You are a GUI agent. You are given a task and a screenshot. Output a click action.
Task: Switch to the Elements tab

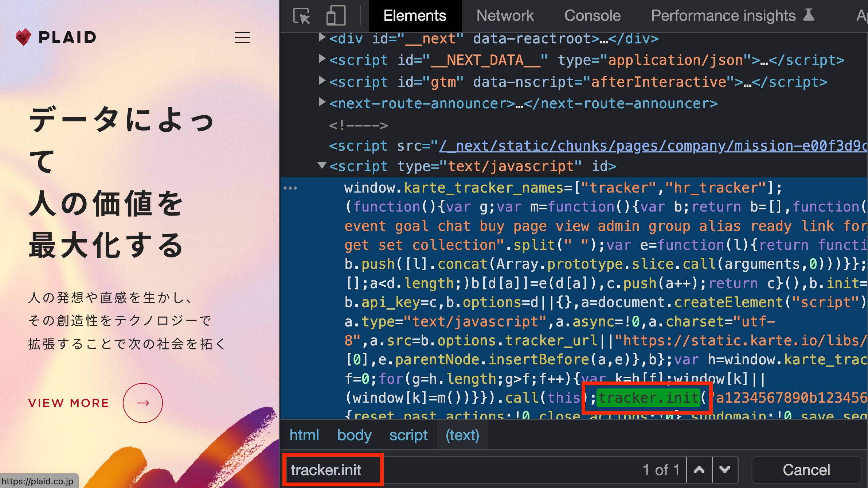[415, 16]
